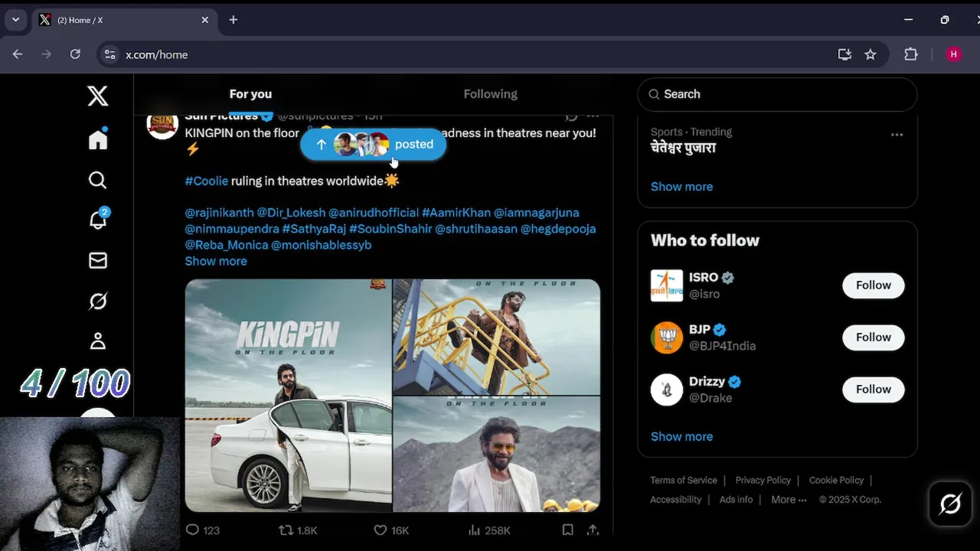Open the yellow staircase poster image
The image size is (980, 551).
pyautogui.click(x=497, y=337)
